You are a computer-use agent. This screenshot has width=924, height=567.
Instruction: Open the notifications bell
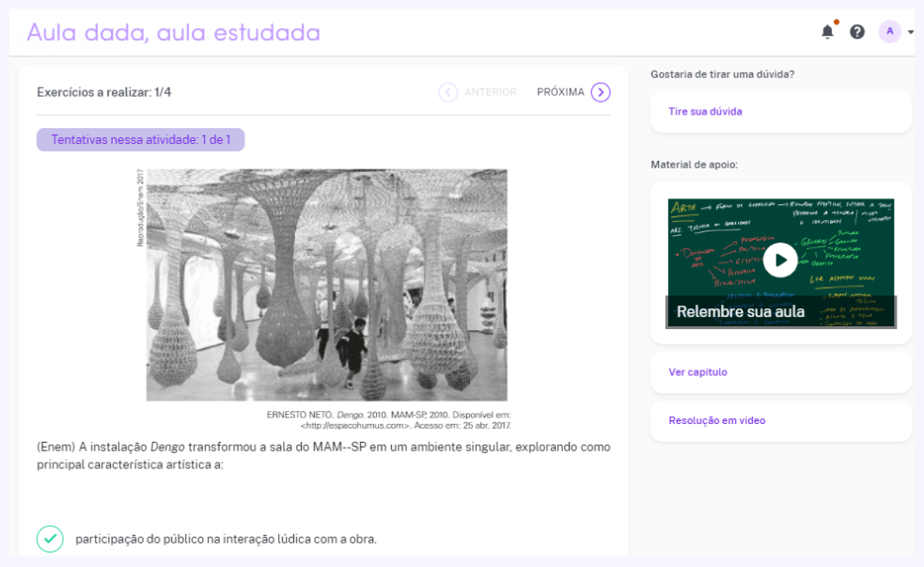click(x=827, y=32)
